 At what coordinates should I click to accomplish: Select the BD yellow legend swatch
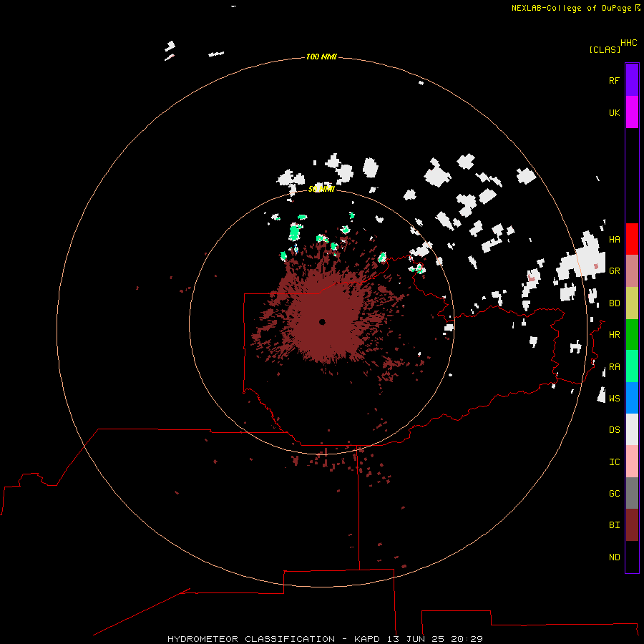pos(632,303)
